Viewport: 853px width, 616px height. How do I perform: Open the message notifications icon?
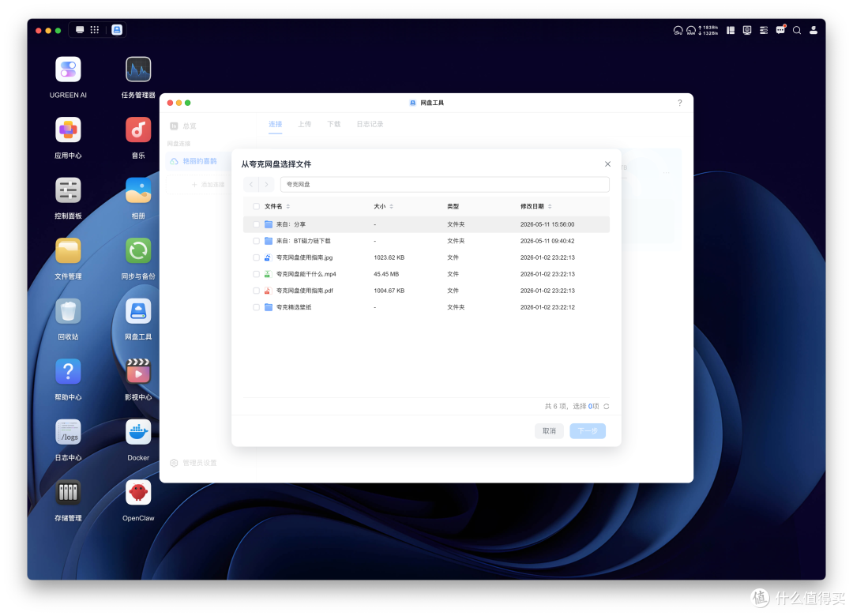tap(780, 30)
